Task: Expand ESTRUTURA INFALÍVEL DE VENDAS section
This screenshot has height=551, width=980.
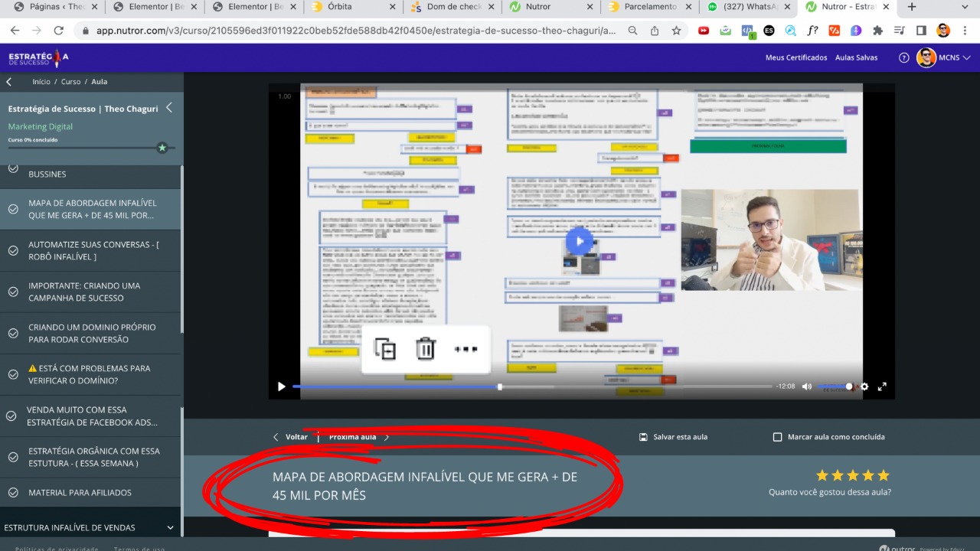Action: point(90,527)
